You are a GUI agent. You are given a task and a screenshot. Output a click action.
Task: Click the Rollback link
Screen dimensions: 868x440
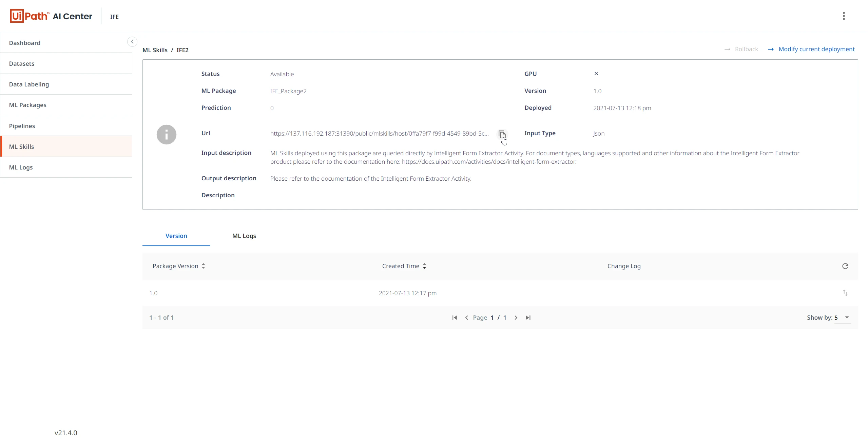coord(746,49)
